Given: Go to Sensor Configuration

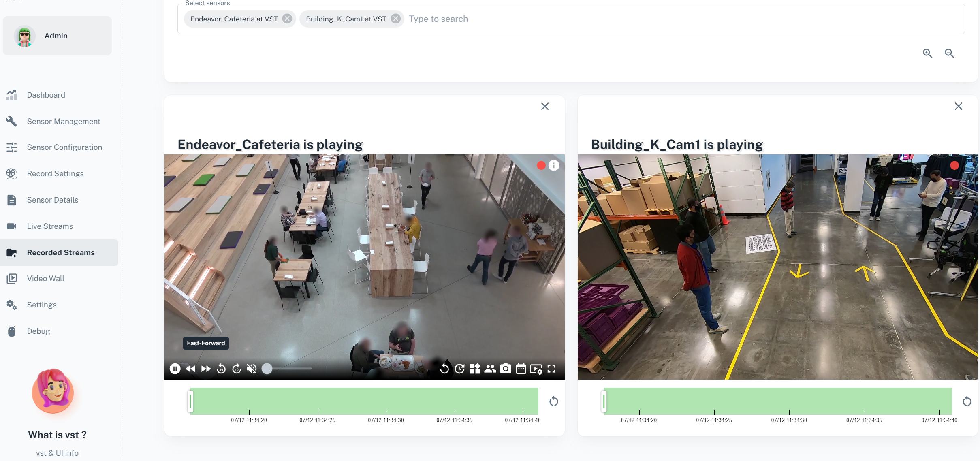Looking at the screenshot, I should click(x=59, y=147).
